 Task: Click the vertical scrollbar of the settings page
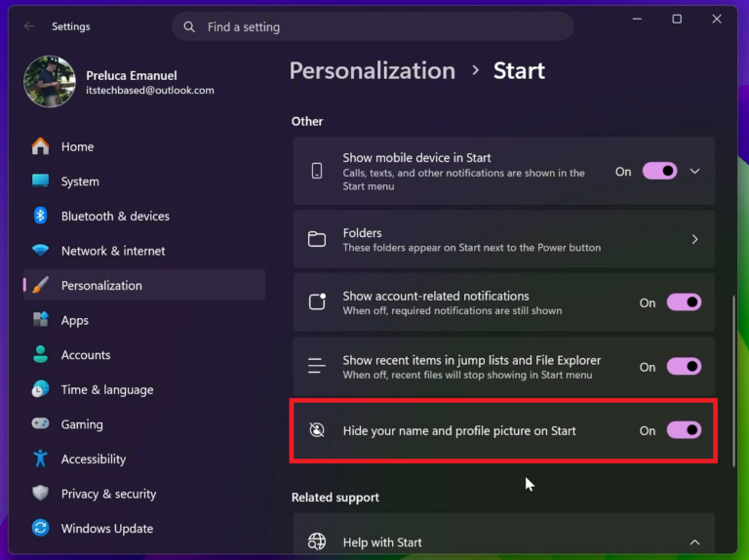tap(733, 380)
